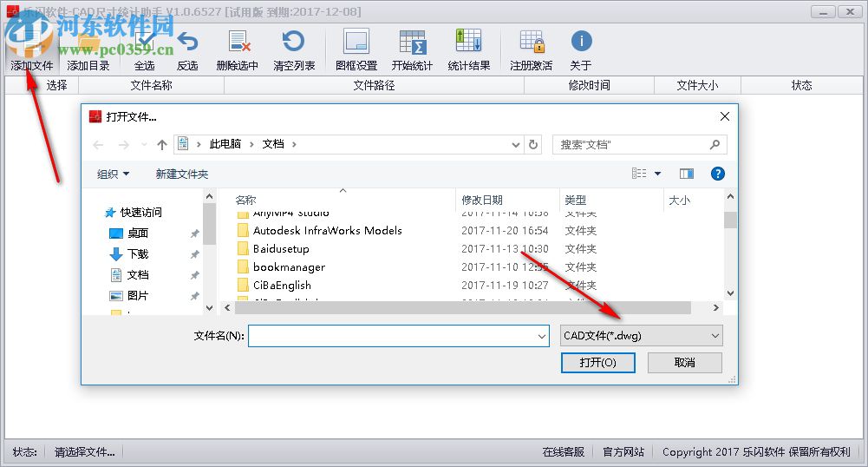Select the Autodesk InfraWorks Models folder
This screenshot has height=467, width=868.
327,230
